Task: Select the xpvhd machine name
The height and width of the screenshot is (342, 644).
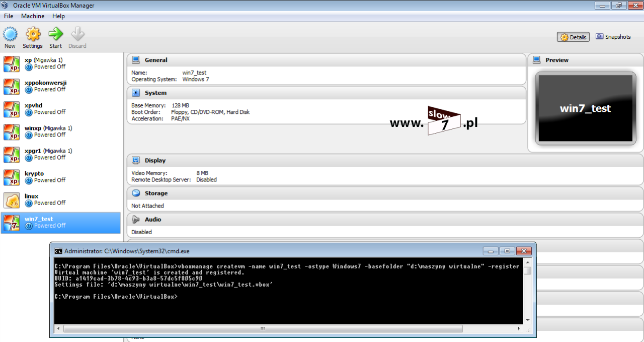Action: pos(33,105)
